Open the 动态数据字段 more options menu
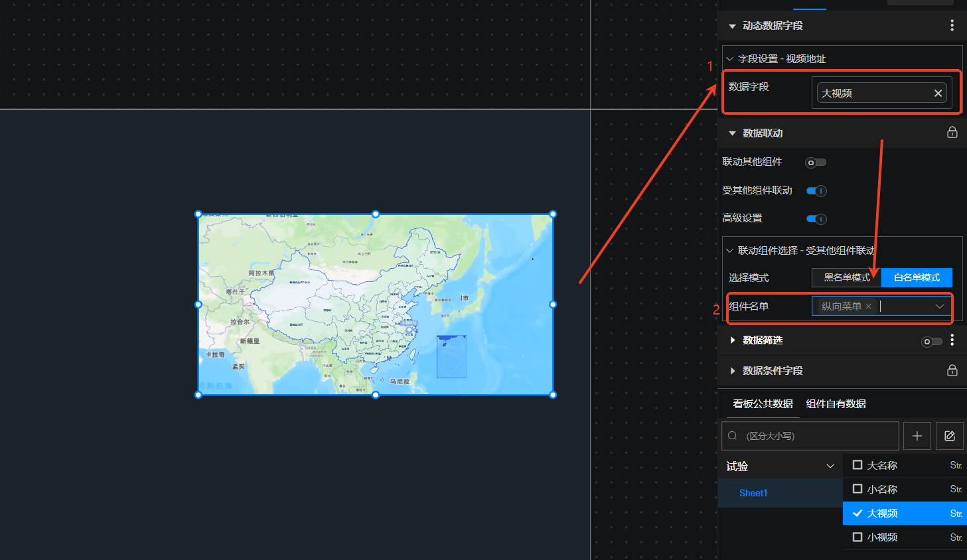This screenshot has width=967, height=560. click(952, 25)
